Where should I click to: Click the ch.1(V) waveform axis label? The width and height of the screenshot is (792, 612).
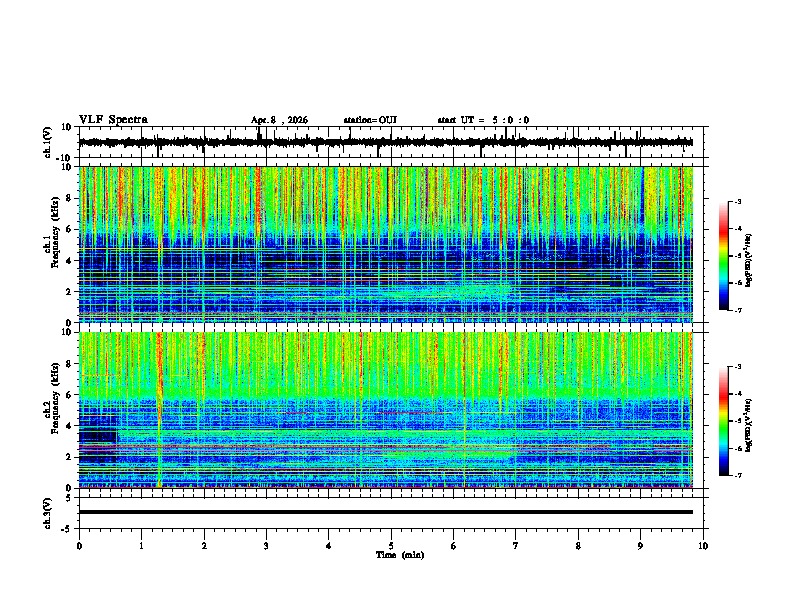click(48, 142)
